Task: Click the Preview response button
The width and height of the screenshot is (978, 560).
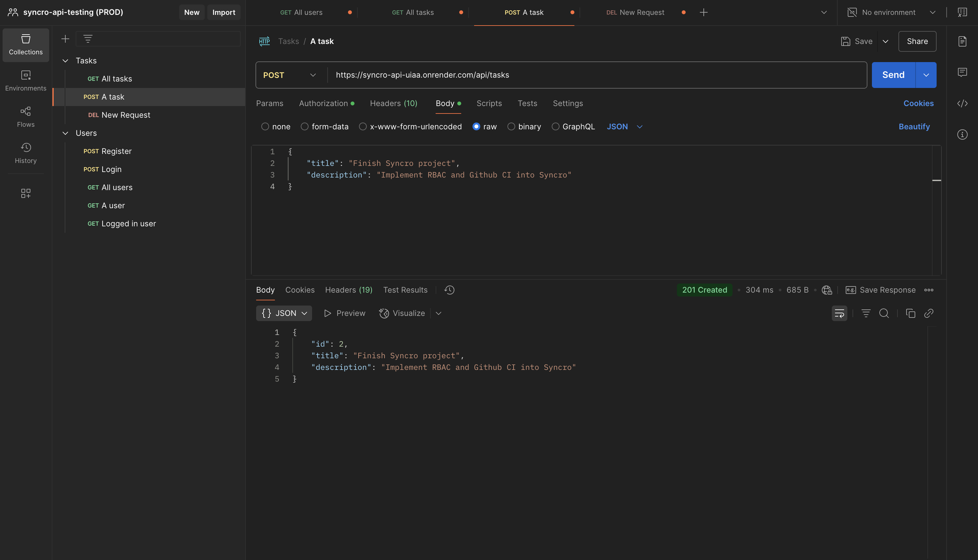Action: tap(345, 313)
